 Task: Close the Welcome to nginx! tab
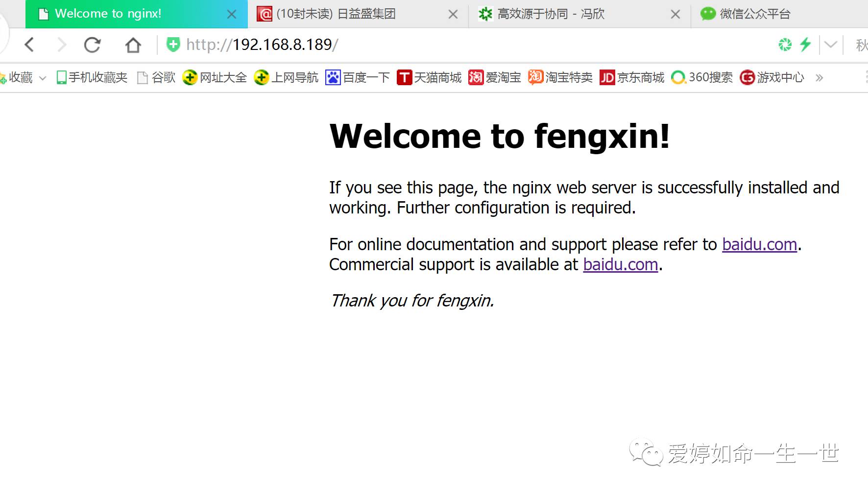coord(232,14)
